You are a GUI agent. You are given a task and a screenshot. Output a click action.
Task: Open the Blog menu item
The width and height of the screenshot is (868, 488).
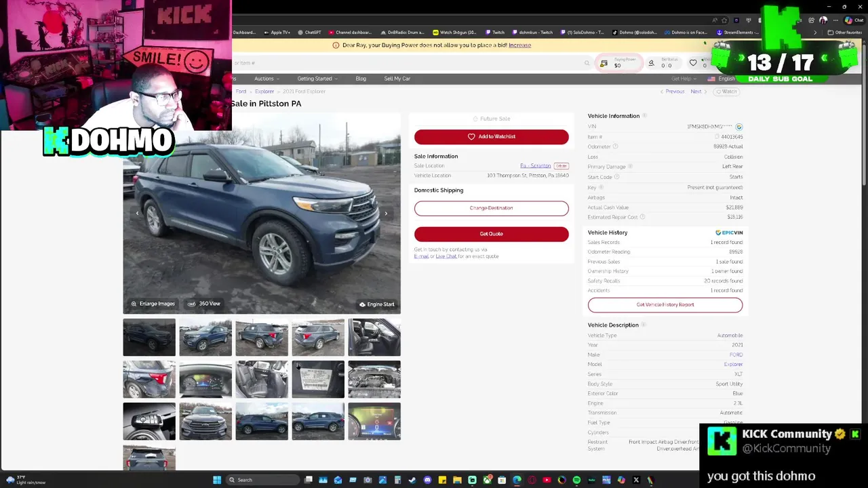pyautogui.click(x=361, y=79)
